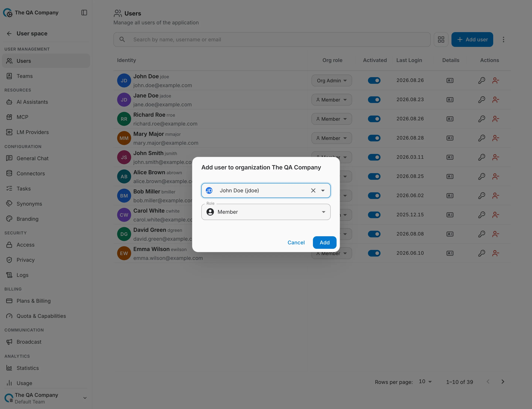
Task: Open Richard Roe's Member role dropdown
Action: click(331, 119)
